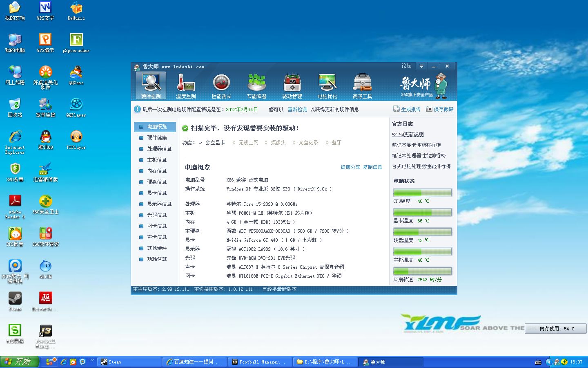Open 腾讯QQ desktop icon
588x368 pixels.
point(45,140)
